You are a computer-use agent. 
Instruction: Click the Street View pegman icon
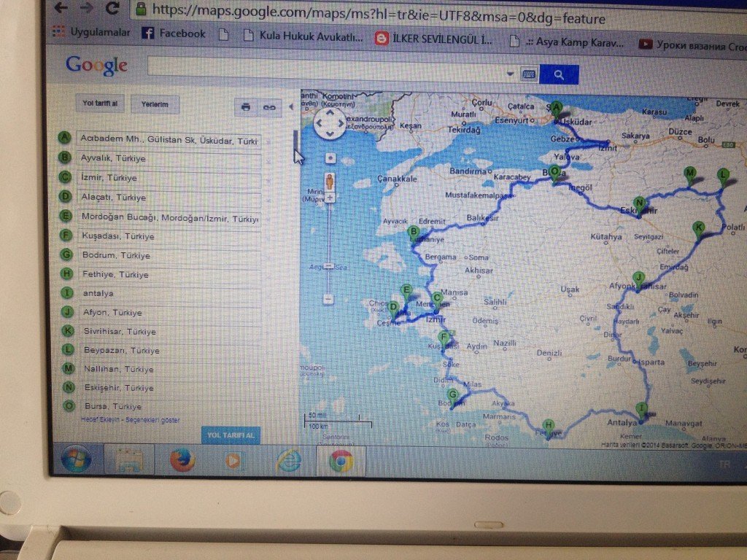[330, 181]
